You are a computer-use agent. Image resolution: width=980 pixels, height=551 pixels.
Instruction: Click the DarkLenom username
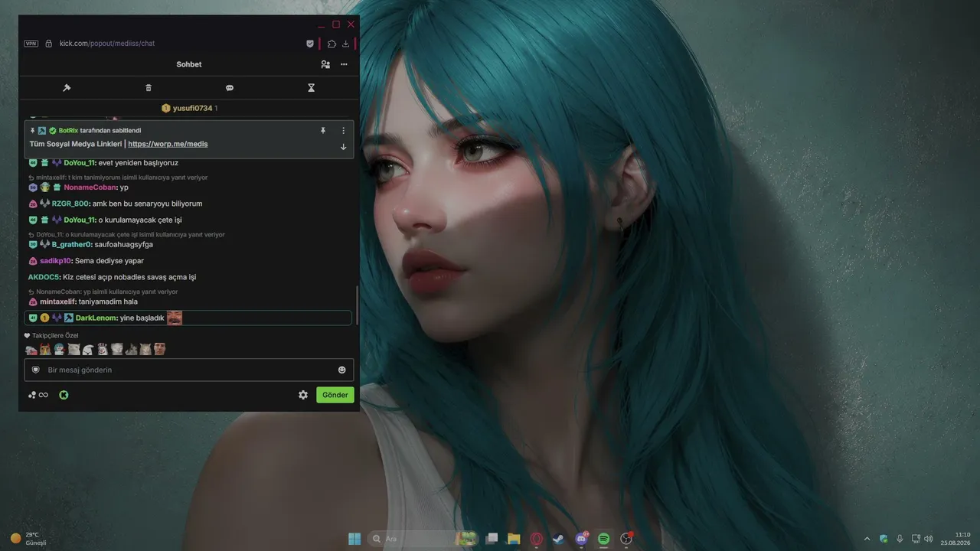pos(96,318)
